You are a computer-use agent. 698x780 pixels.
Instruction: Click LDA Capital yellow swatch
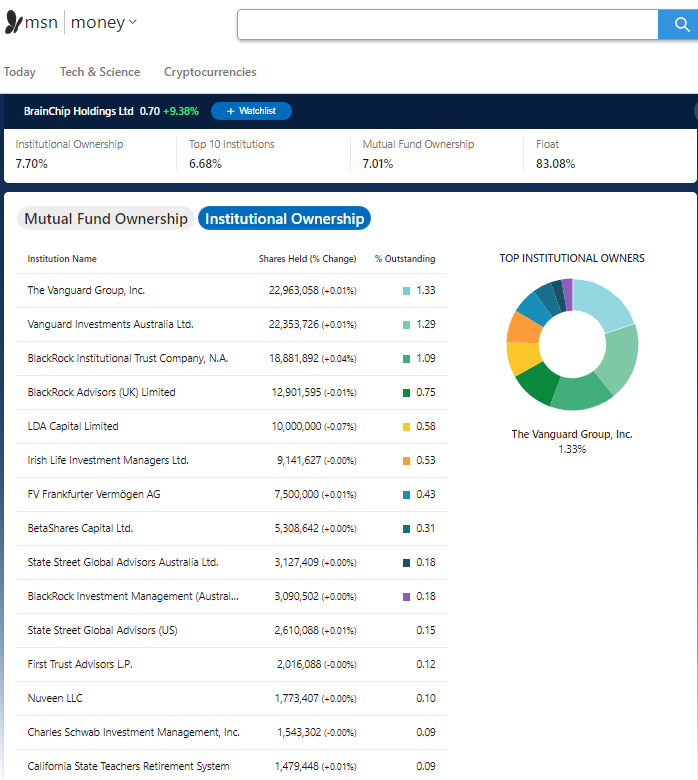coord(406,427)
